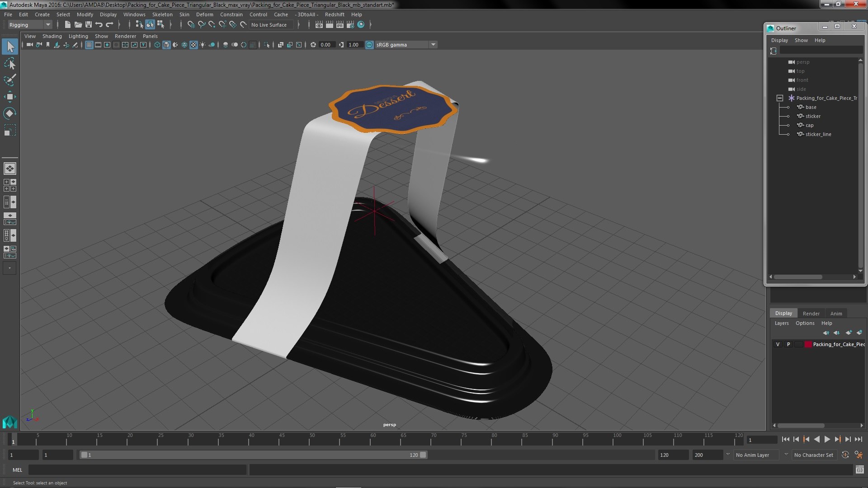Viewport: 868px width, 488px height.
Task: Click the MEL command input field
Action: click(x=137, y=470)
